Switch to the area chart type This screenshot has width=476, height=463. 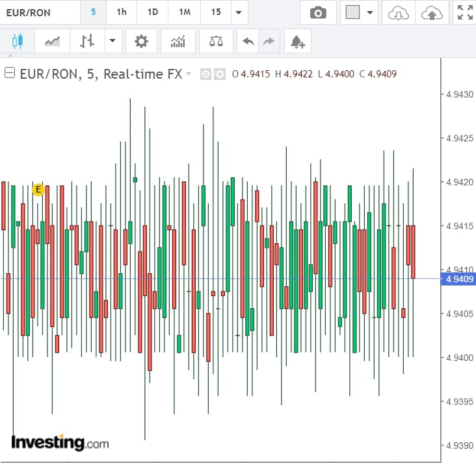52,42
